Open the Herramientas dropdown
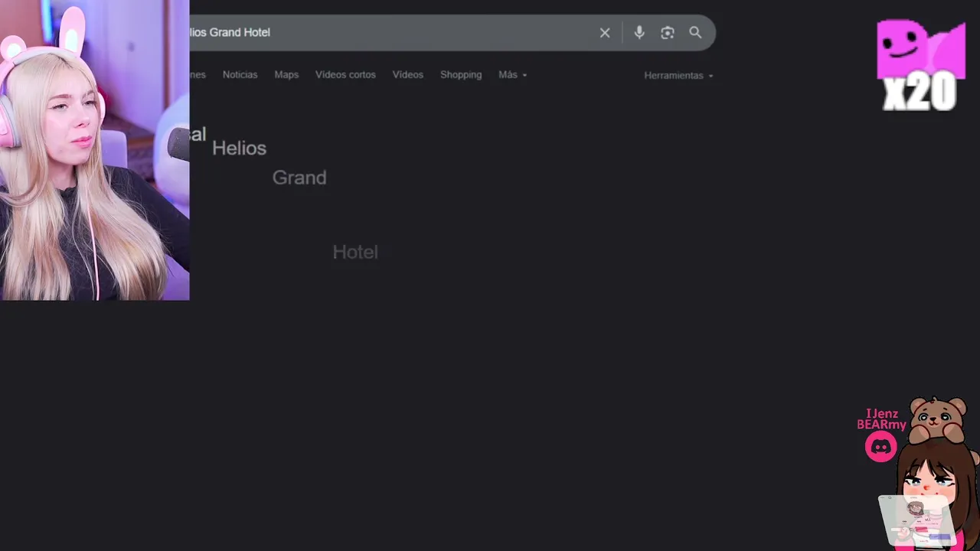This screenshot has height=551, width=980. coord(678,75)
